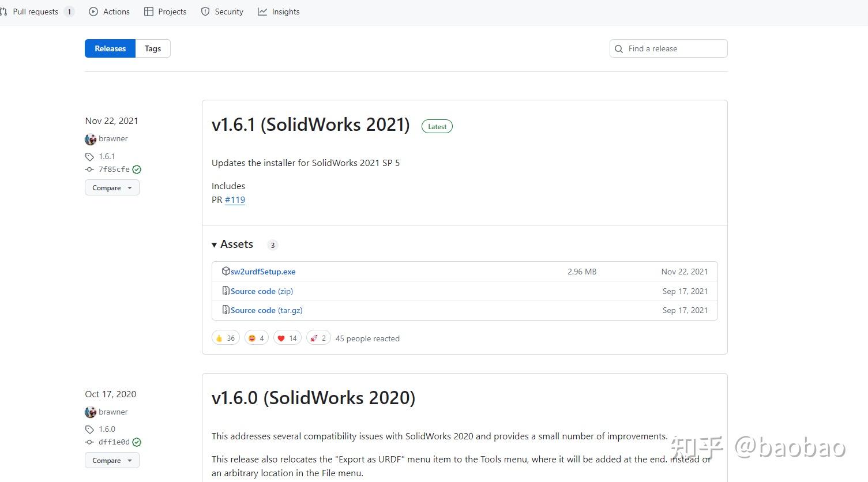Viewport: 868px width, 482px height.
Task: Click verified checkmark next to 7f85cfe
Action: click(137, 170)
